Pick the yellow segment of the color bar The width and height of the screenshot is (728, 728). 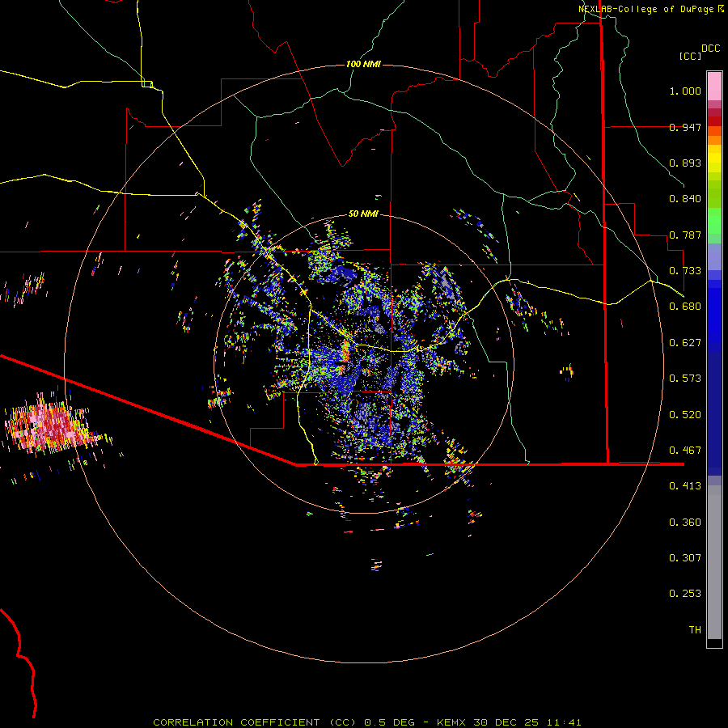[714, 159]
